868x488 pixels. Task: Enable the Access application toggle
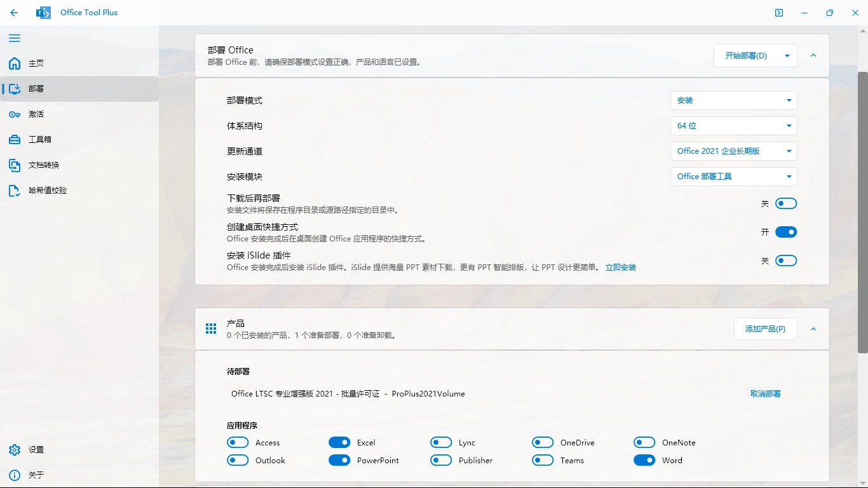[238, 442]
